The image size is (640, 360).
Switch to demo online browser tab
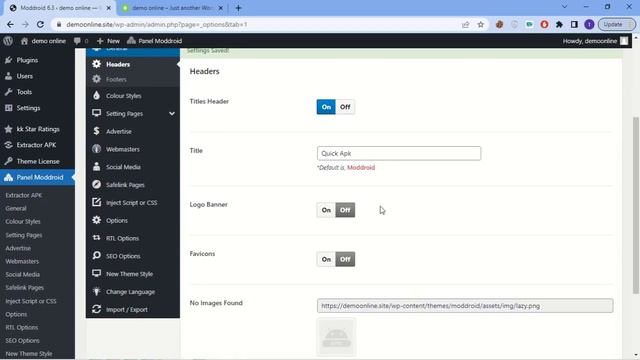(172, 8)
